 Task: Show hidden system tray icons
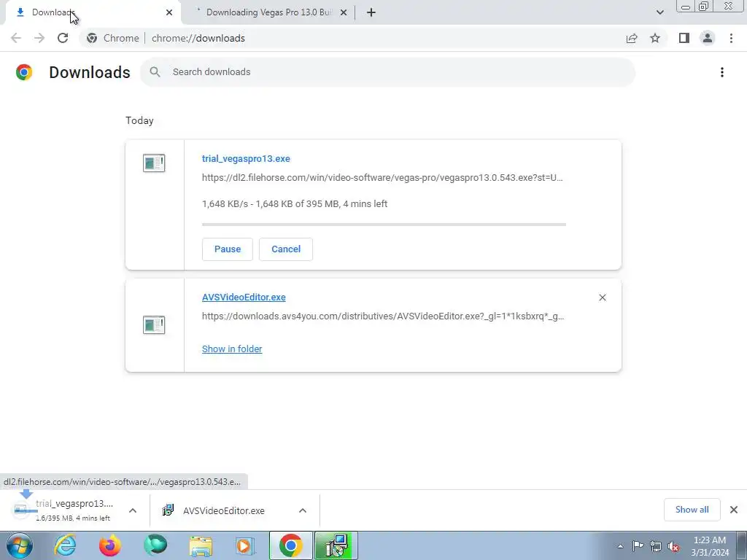[620, 546]
